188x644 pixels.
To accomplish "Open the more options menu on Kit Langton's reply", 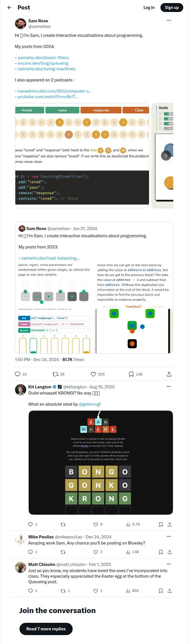I will click(169, 386).
